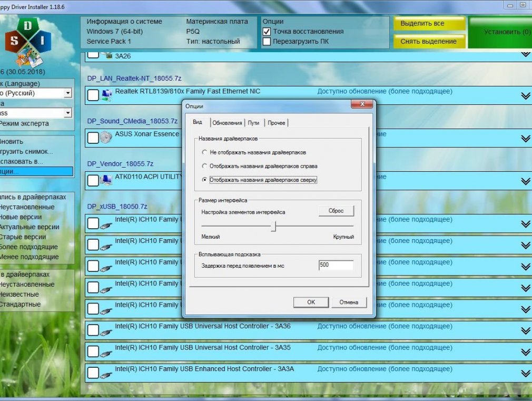This screenshot has width=532, height=401.
Task: Tick the ASUS Xonar Essence driver checkbox
Action: pos(93,138)
